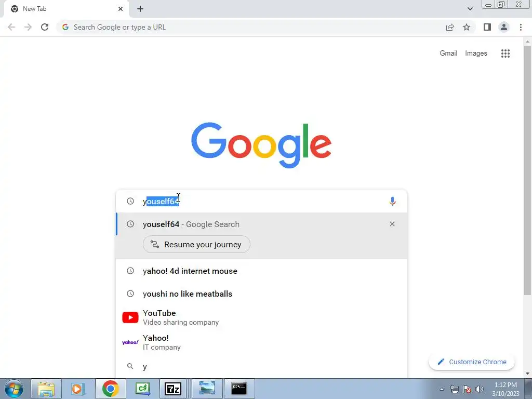Open the Google apps grid
The height and width of the screenshot is (399, 532).
[x=506, y=54]
